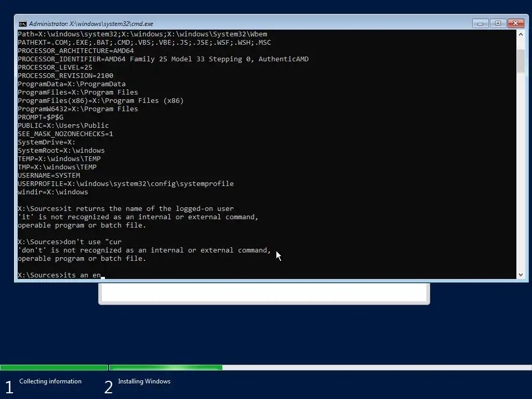Viewport: 532px width, 399px height.
Task: Click the 'ProgramW6432=X:\Program Files' line
Action: point(78,109)
